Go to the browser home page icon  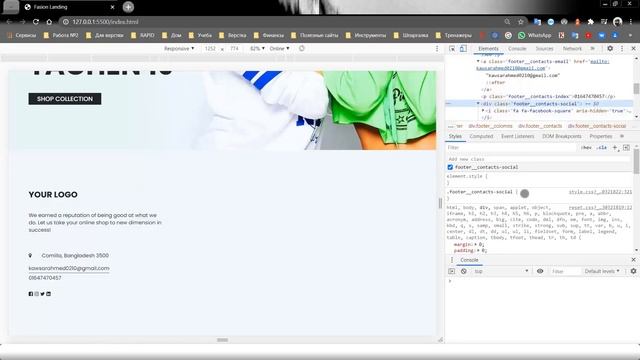49,22
